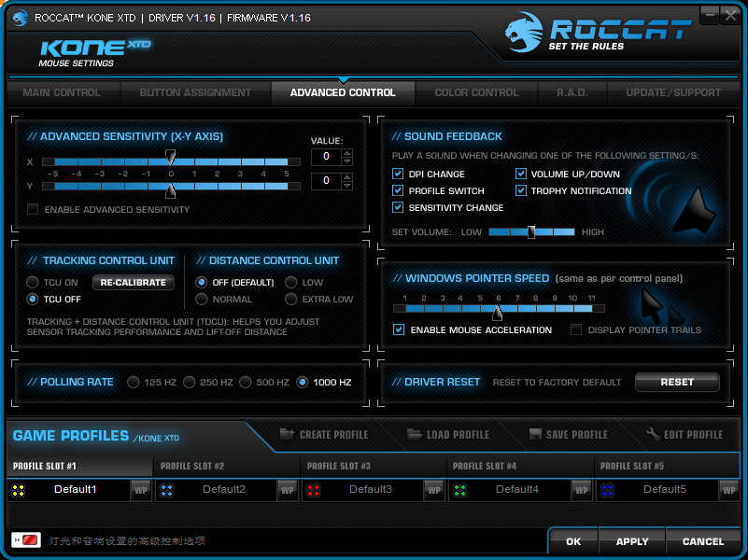Confirm settings with OK button

point(573,541)
